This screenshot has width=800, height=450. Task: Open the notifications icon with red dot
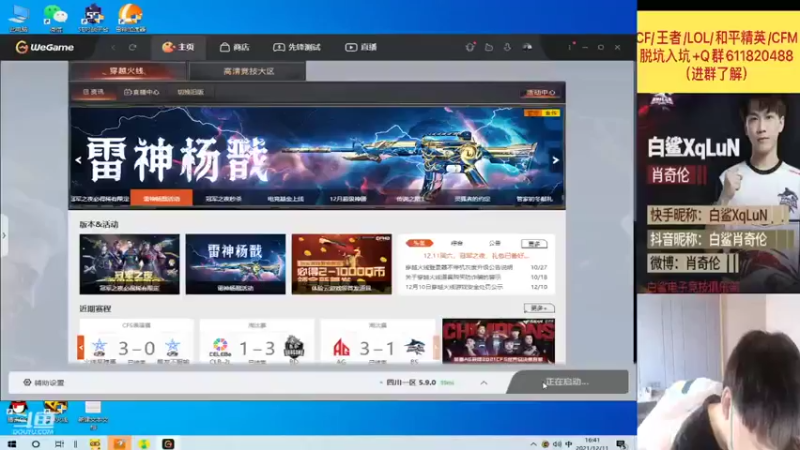(470, 47)
